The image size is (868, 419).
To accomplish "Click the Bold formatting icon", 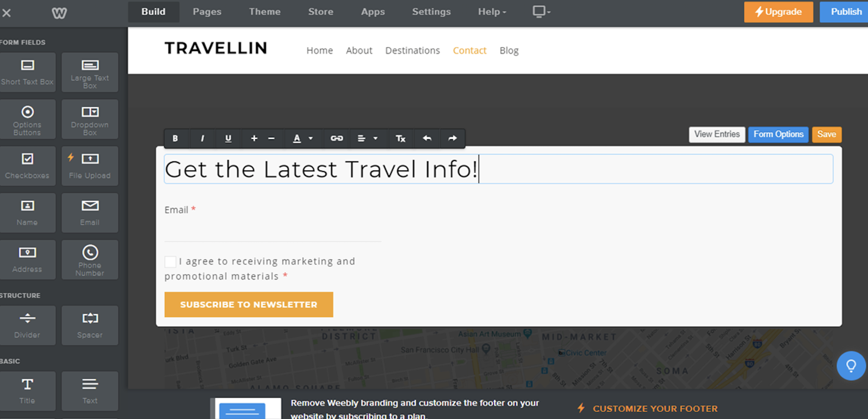I will 175,138.
